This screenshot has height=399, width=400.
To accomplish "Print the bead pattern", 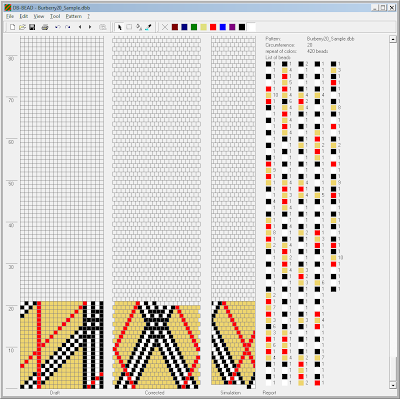I will [x=45, y=27].
